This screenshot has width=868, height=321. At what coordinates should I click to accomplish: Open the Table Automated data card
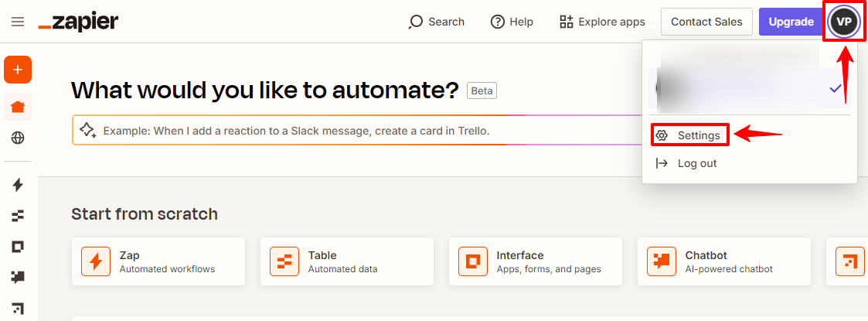pyautogui.click(x=347, y=261)
